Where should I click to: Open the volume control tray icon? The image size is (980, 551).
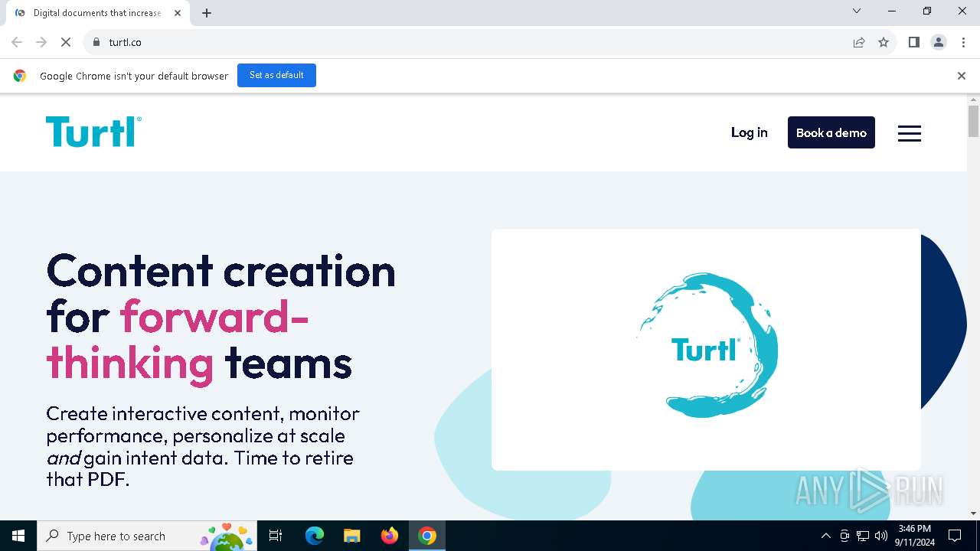pyautogui.click(x=881, y=536)
